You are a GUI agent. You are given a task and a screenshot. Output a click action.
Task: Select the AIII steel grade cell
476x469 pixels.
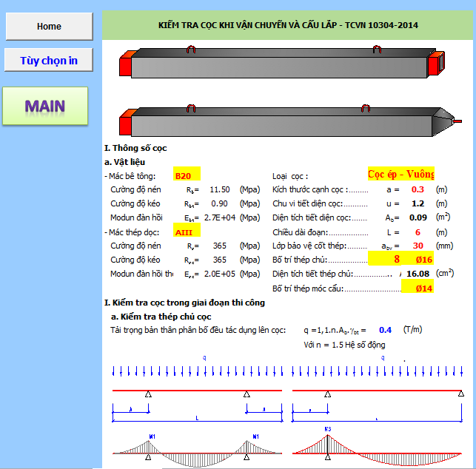(187, 232)
